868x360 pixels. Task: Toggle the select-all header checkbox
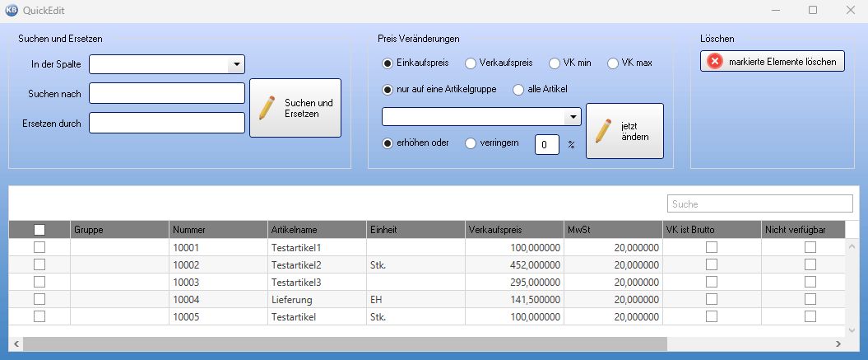(x=39, y=230)
